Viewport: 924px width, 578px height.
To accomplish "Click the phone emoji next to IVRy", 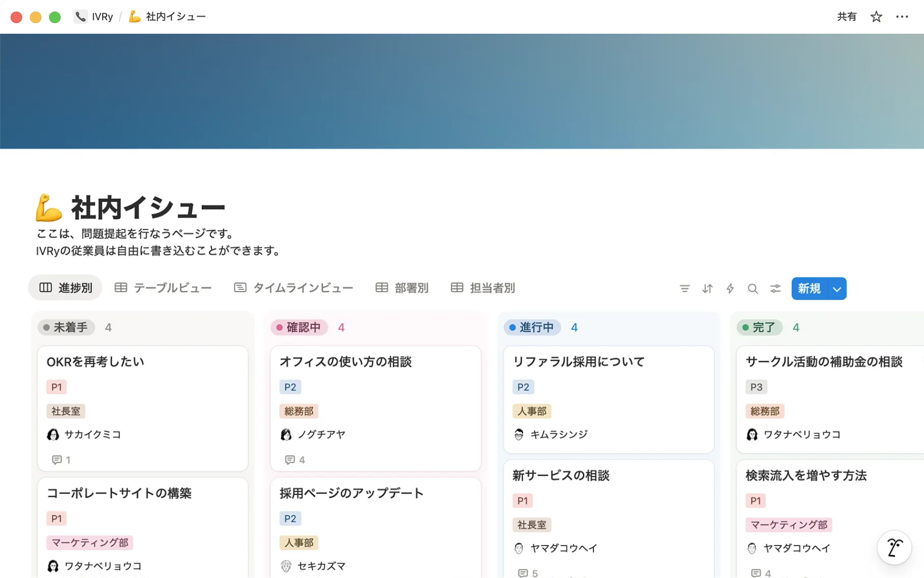I will (x=80, y=16).
